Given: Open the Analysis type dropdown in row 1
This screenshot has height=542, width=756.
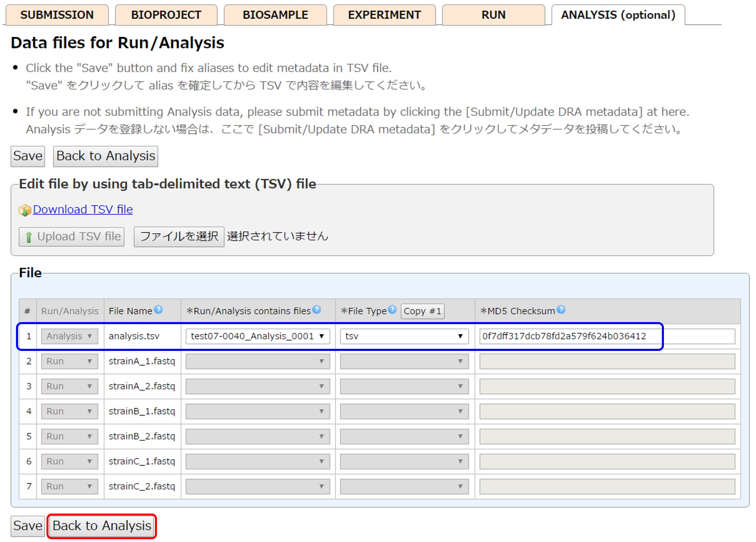Looking at the screenshot, I should (69, 336).
